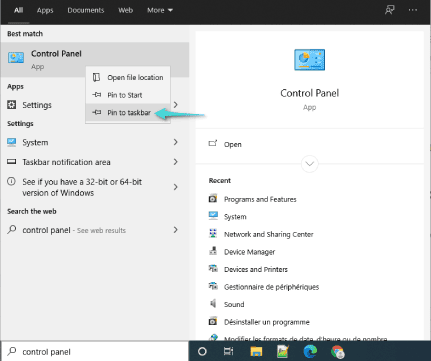Click the Devices and Printers icon
The image size is (431, 361).
pos(213,268)
